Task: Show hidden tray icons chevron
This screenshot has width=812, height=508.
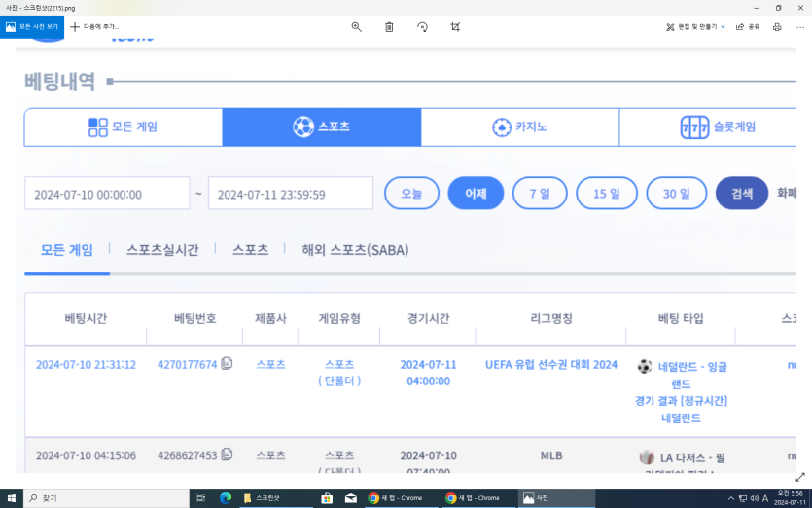Action: pyautogui.click(x=730, y=498)
